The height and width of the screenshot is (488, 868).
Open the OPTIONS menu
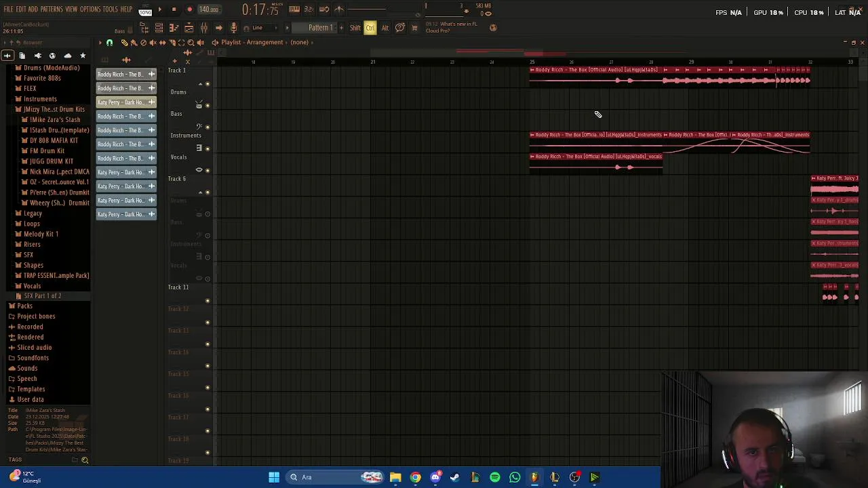click(90, 9)
